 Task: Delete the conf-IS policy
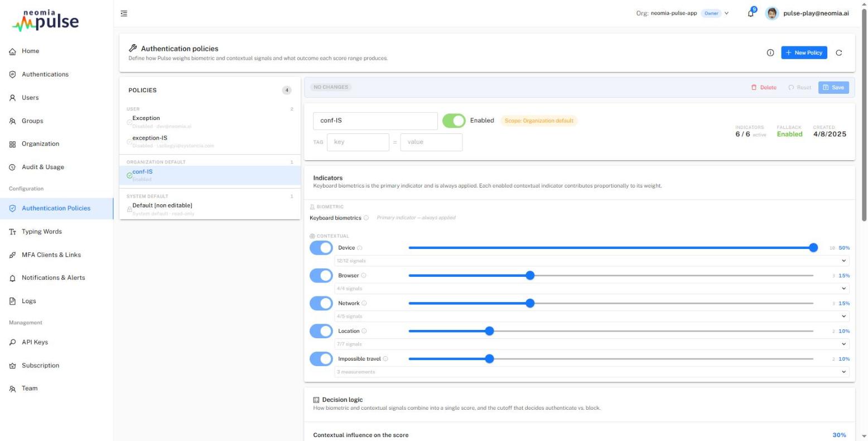(x=764, y=88)
